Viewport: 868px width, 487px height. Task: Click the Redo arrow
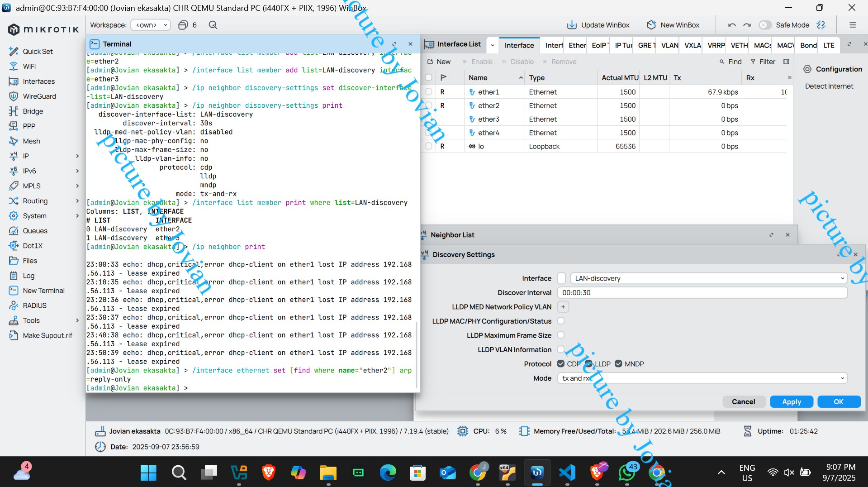747,25
